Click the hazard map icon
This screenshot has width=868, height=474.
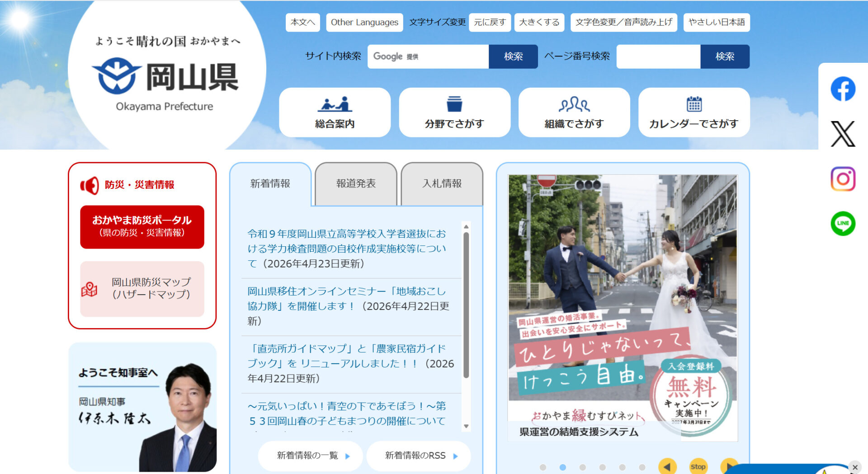coord(89,289)
